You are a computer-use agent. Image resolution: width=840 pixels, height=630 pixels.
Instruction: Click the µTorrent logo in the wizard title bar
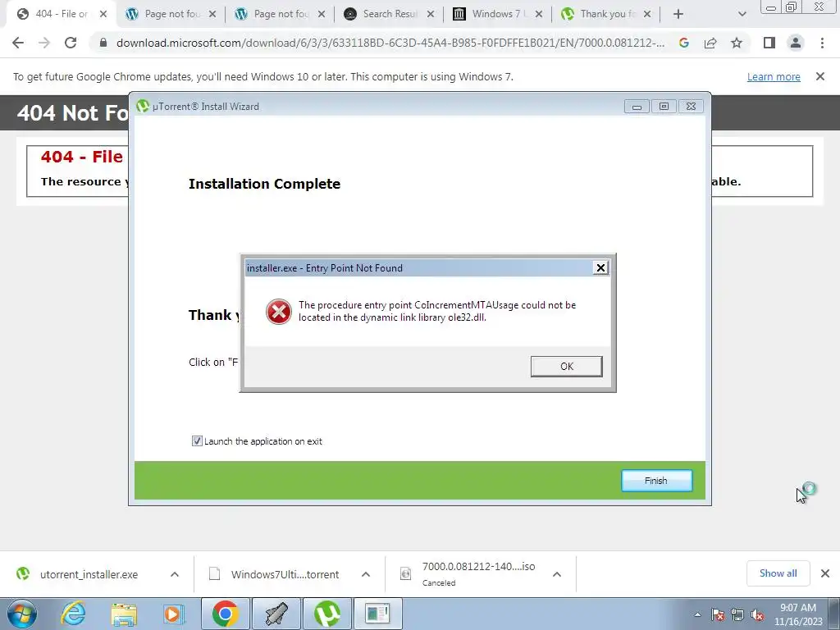[x=143, y=106]
